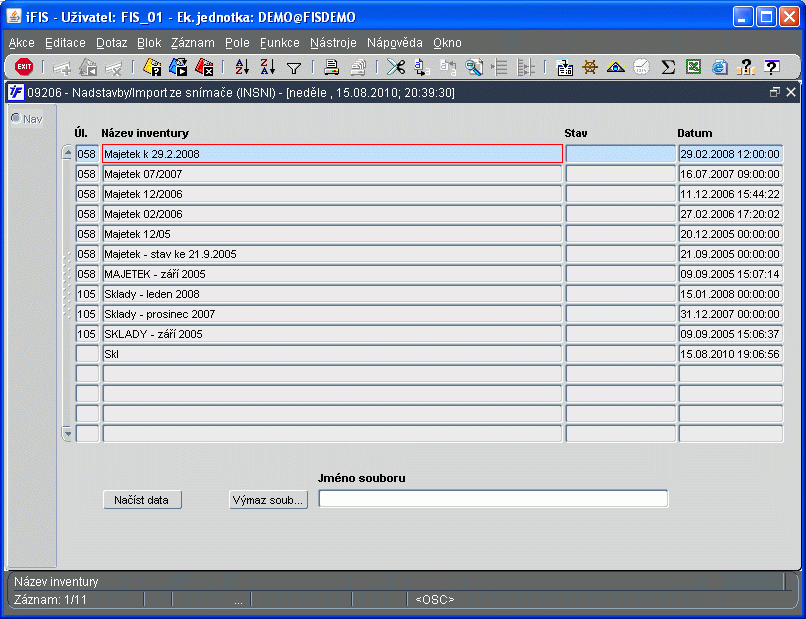Click the yellow enter query icon

[152, 67]
